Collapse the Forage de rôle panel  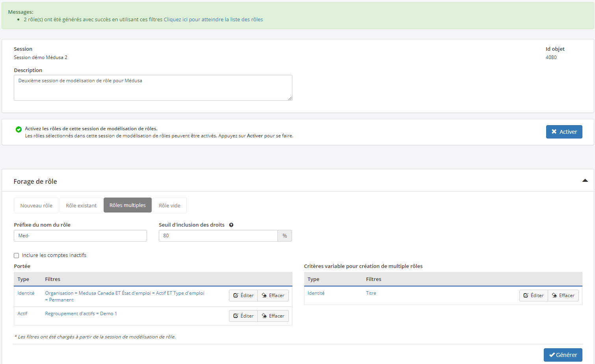[x=585, y=181]
